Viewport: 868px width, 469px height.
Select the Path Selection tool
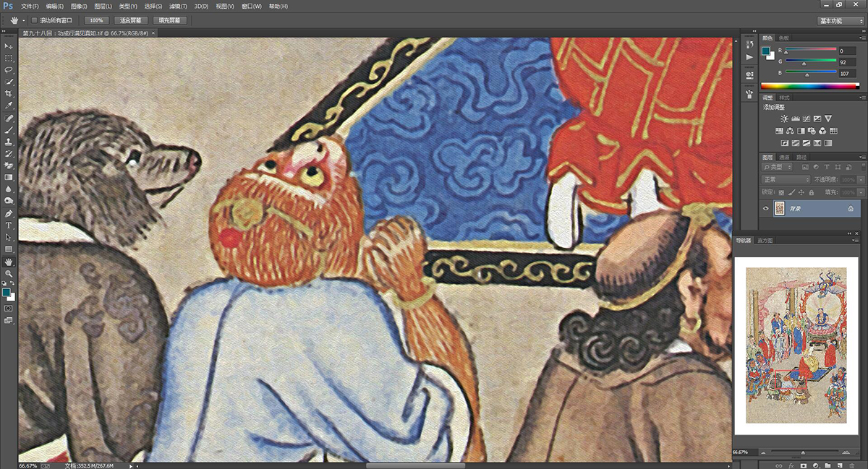(9, 238)
